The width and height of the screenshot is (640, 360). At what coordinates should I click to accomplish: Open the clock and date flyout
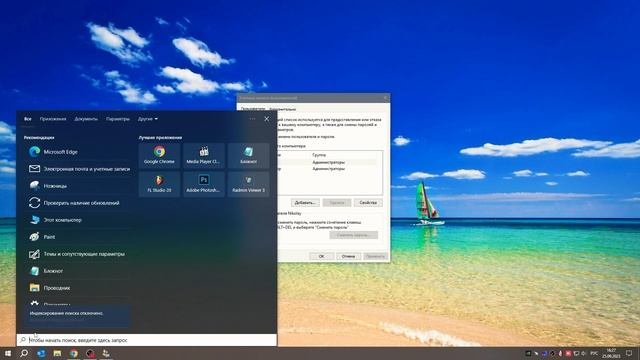click(x=611, y=353)
